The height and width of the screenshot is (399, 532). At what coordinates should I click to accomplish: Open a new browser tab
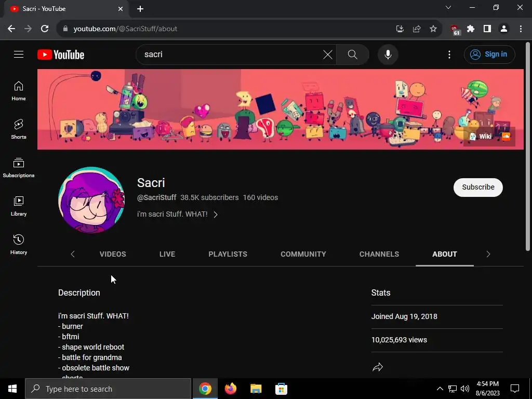pyautogui.click(x=140, y=9)
